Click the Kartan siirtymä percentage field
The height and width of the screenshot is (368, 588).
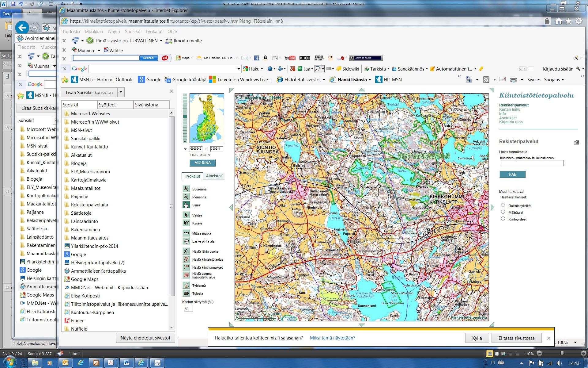pos(188,309)
